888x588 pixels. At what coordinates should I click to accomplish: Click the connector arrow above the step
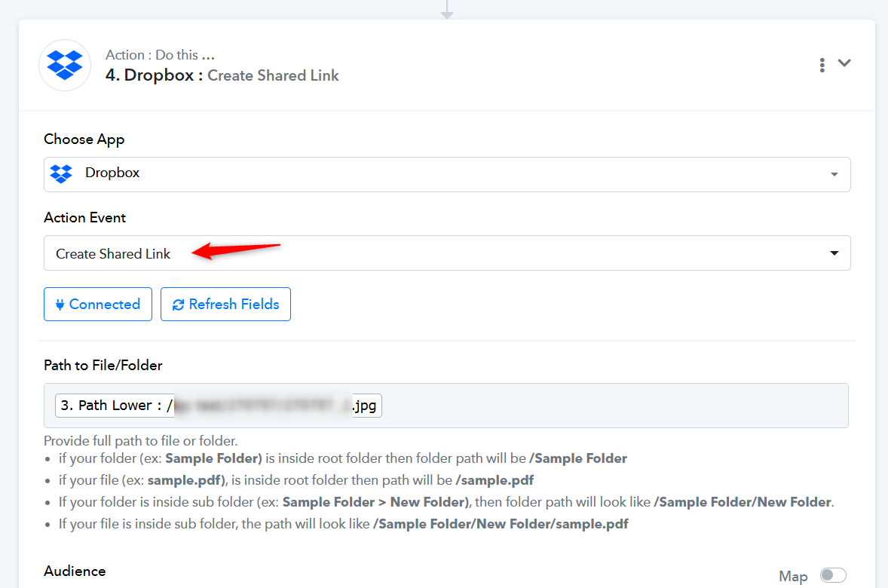pyautogui.click(x=447, y=11)
